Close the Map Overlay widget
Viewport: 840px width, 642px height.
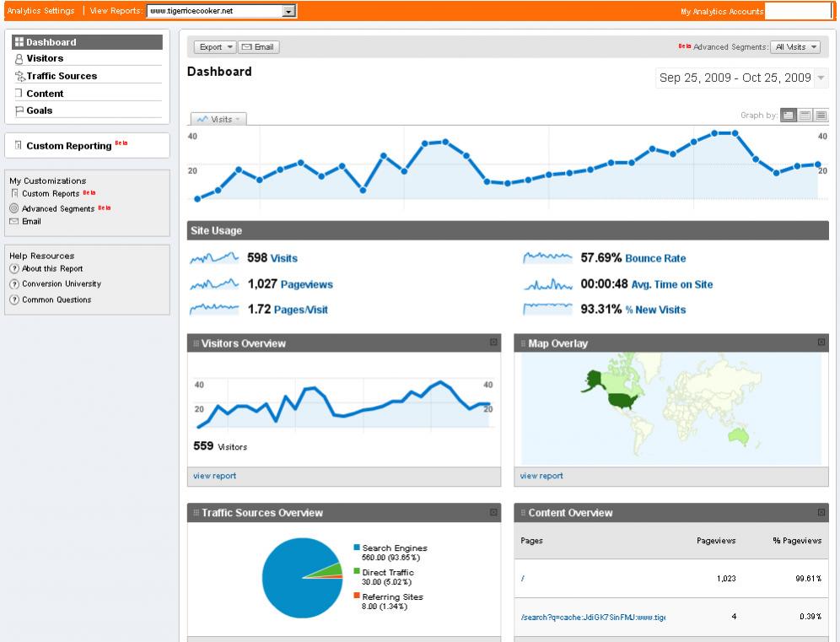click(821, 342)
